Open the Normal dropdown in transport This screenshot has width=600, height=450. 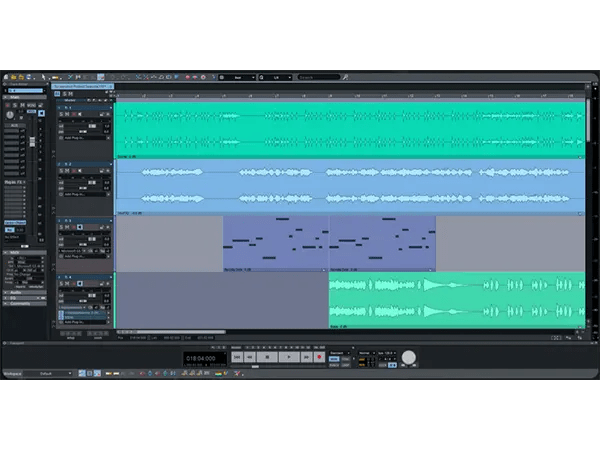coord(367,353)
